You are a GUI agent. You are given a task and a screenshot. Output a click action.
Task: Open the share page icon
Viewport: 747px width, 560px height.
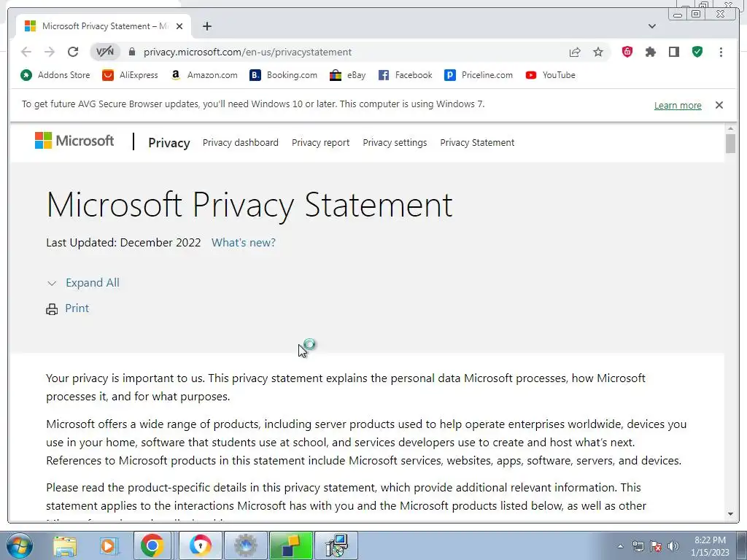pyautogui.click(x=575, y=52)
